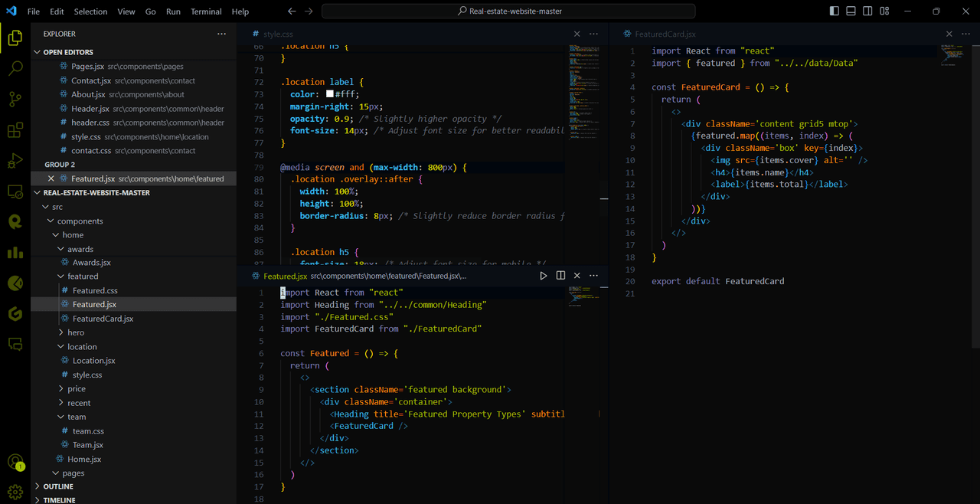980x504 pixels.
Task: Expand the Outline section
Action: coord(58,486)
